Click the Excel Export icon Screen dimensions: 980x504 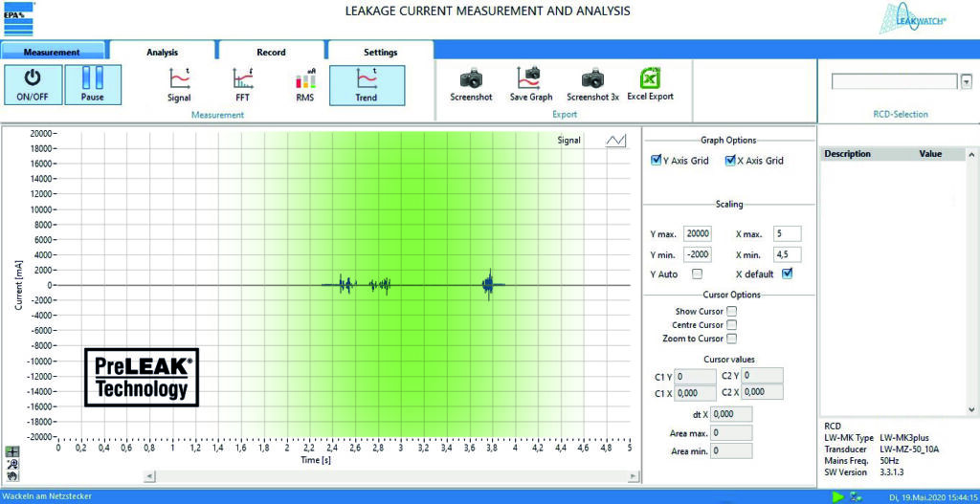(x=650, y=78)
